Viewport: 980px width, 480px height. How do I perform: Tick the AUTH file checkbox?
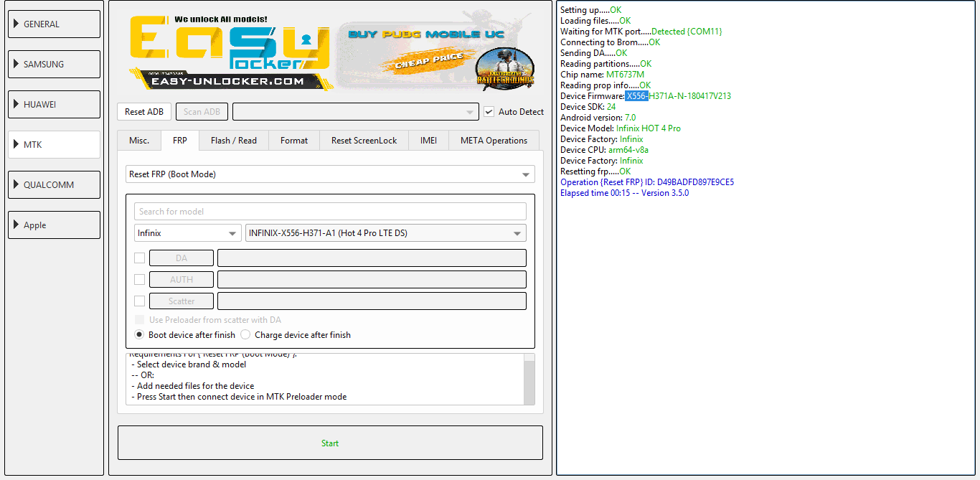tap(140, 279)
